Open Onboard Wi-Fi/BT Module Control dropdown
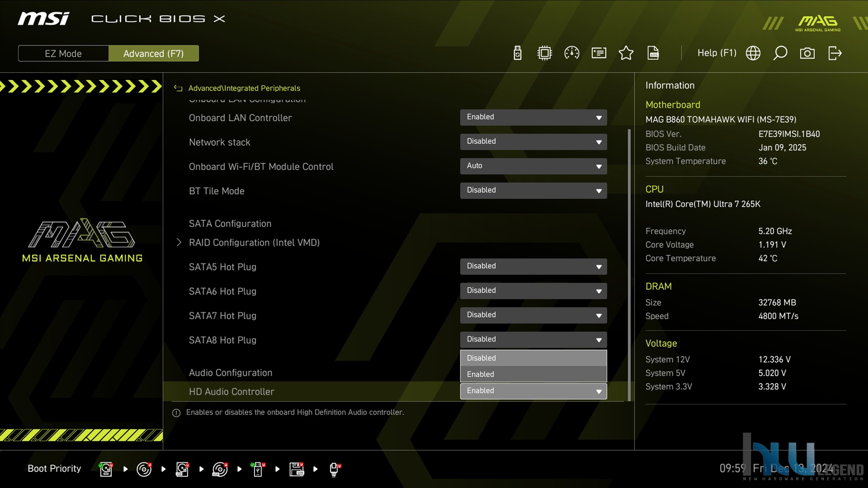 click(533, 166)
